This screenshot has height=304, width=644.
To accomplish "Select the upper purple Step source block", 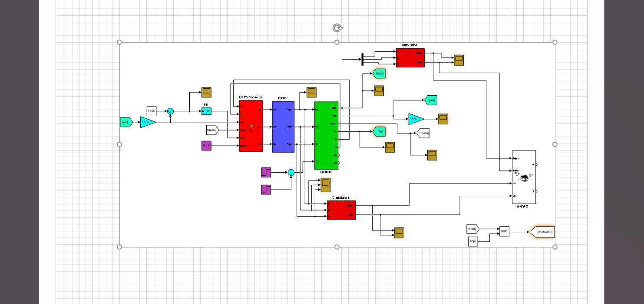I will (x=266, y=172).
